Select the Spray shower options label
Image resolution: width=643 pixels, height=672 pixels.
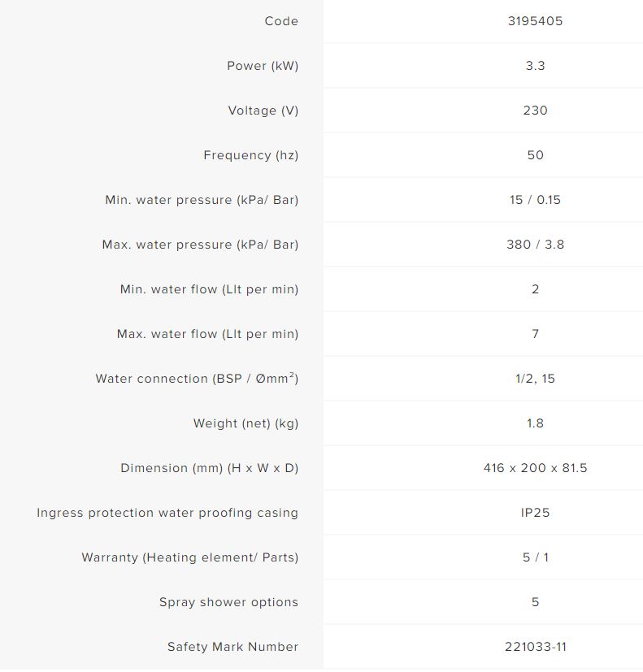click(x=228, y=602)
